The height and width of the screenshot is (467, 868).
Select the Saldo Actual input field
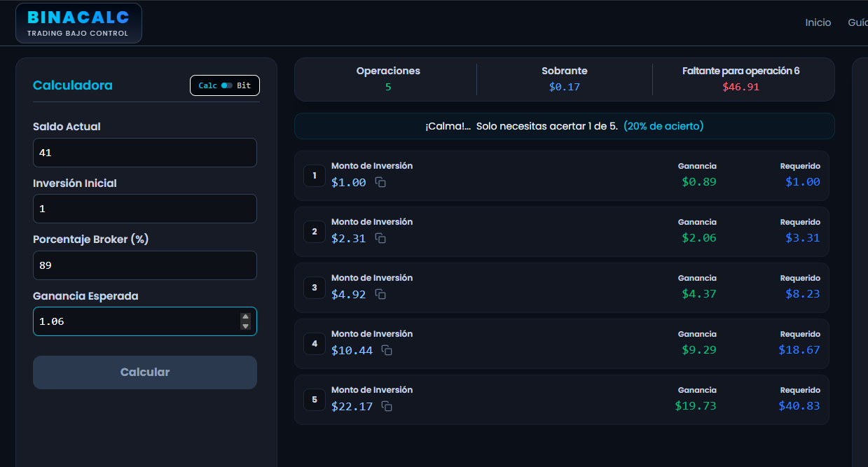[x=144, y=153]
